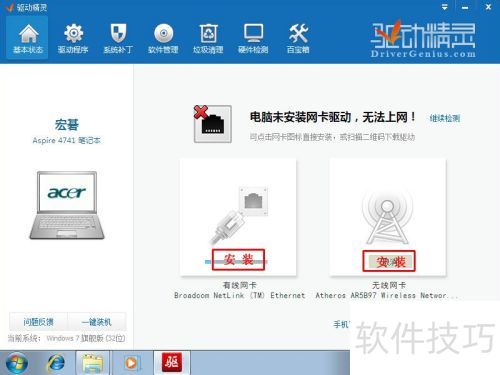Open 垃圾清理 recycle bin tab
This screenshot has height=375, width=500.
[x=208, y=38]
